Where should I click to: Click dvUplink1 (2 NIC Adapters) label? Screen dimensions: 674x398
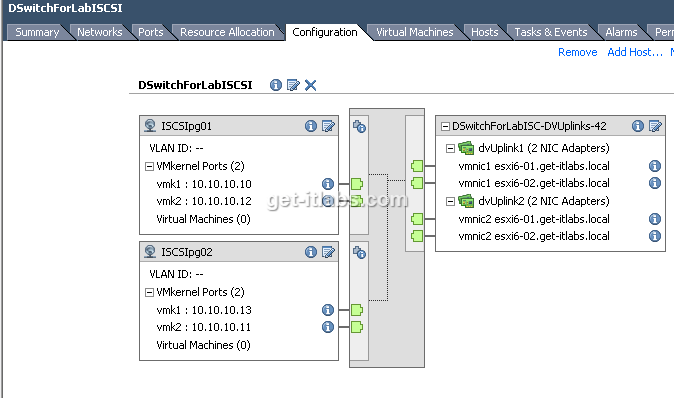(x=544, y=148)
